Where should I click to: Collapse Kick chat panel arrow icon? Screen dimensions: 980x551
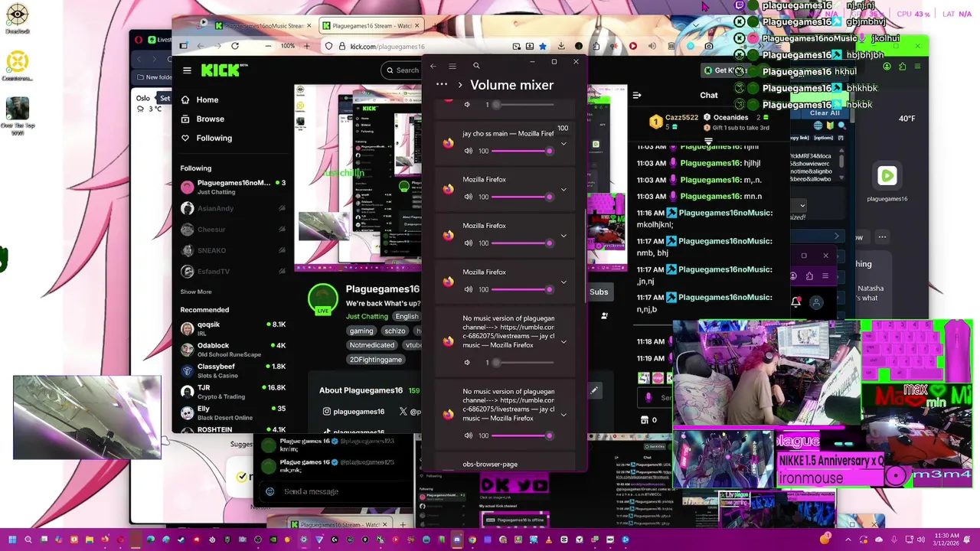(637, 96)
